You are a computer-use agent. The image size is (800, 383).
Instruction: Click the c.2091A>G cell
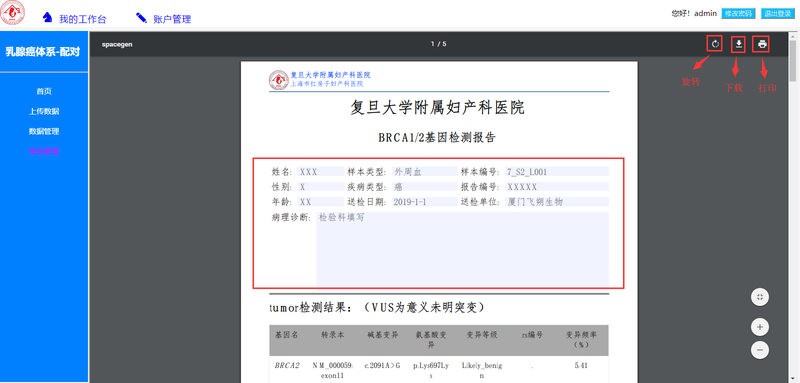(383, 365)
